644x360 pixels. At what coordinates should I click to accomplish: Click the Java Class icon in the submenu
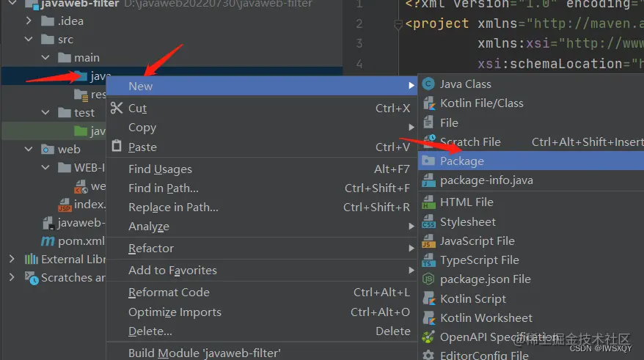(428, 84)
